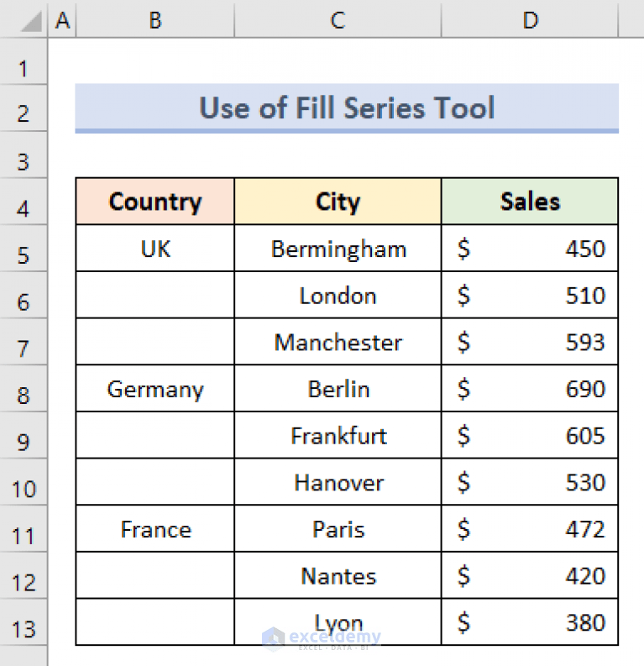Image resolution: width=644 pixels, height=666 pixels.
Task: Select the Berlin sales value 690
Action: 530,389
